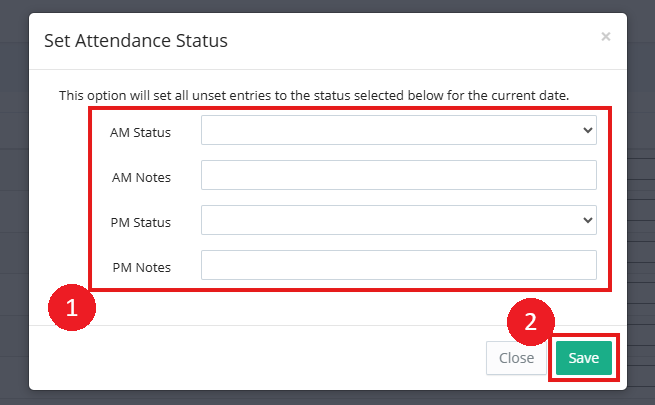
Task: Click the red annotation circle numbered 1
Action: [x=72, y=308]
